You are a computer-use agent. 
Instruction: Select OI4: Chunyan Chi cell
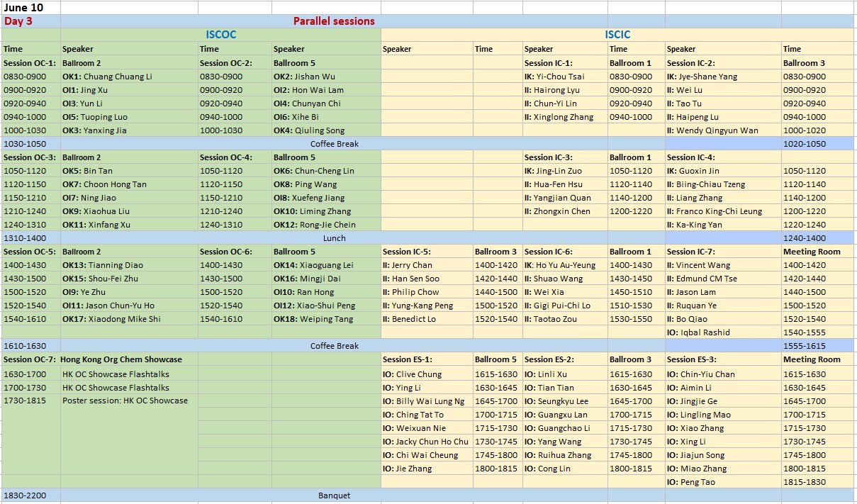pos(326,103)
